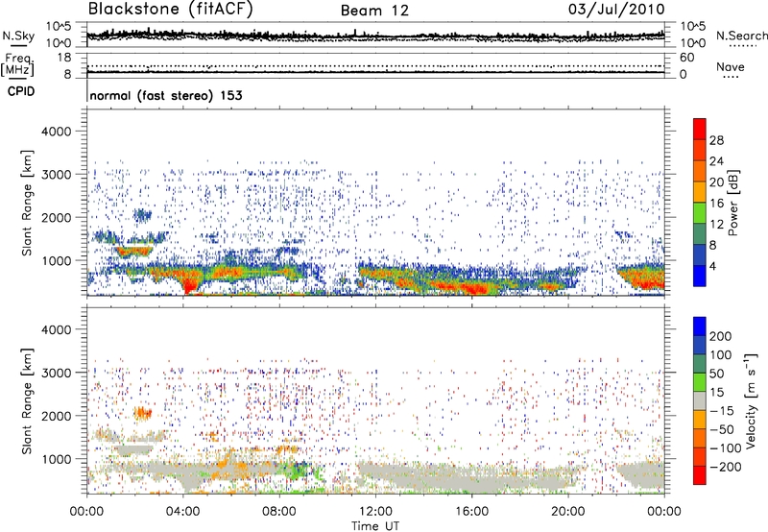Click the dotted line sample under Nave
This screenshot has width=768, height=532.
point(731,77)
